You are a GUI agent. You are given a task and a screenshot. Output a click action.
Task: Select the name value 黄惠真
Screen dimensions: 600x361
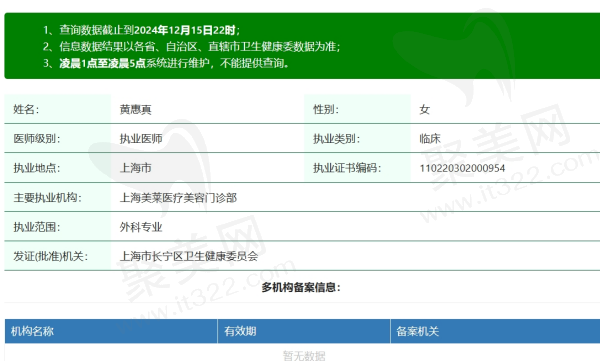[135, 109]
